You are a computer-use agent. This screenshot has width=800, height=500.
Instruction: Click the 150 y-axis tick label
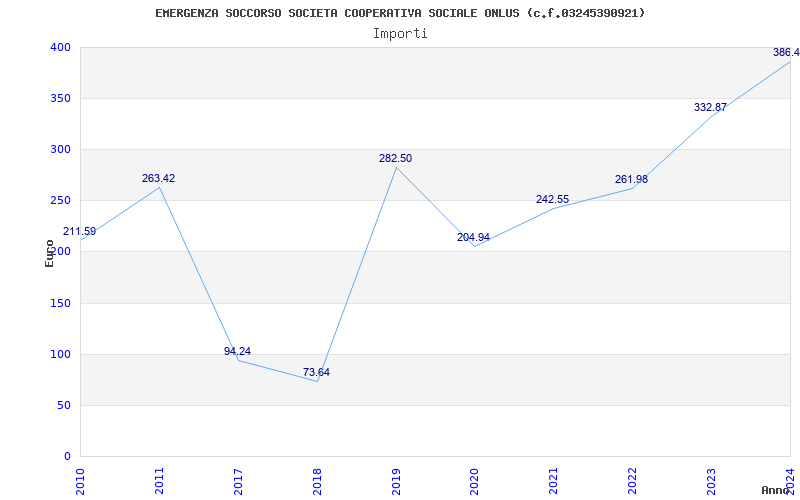click(60, 303)
